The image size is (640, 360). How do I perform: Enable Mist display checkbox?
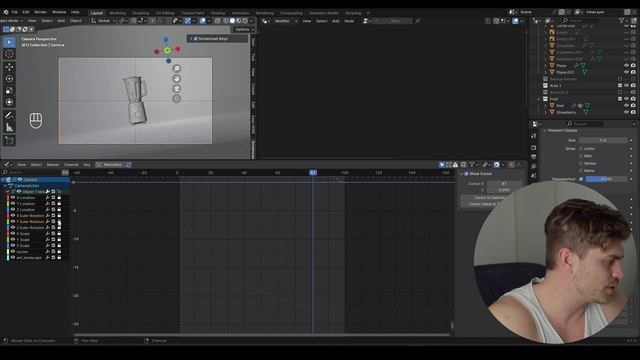coord(581,156)
